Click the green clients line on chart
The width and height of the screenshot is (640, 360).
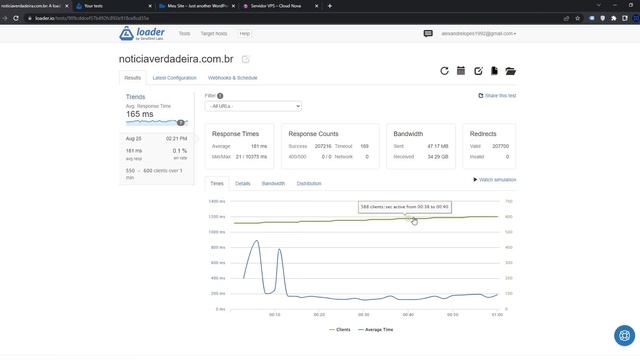point(366,220)
